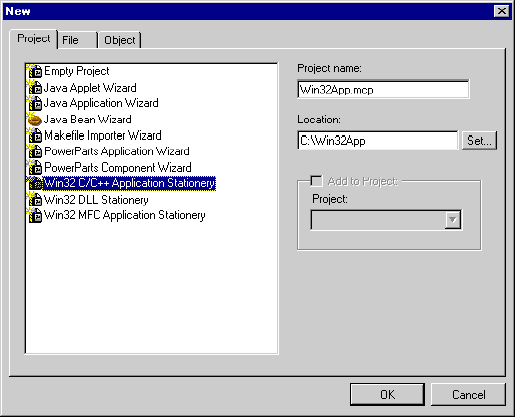Select the PowerParts Application Wizard icon

pos(34,151)
